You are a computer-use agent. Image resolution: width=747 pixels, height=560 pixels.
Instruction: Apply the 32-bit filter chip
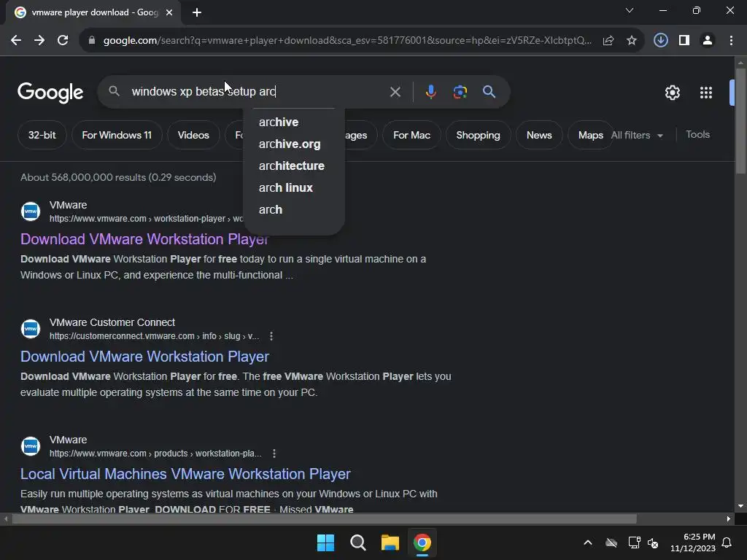pos(42,135)
